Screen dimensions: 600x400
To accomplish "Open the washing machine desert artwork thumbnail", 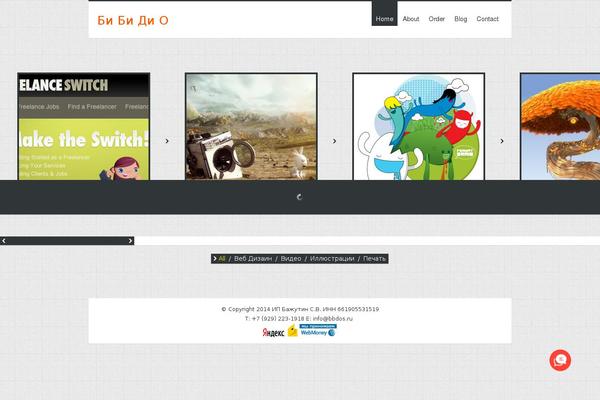I will point(251,126).
